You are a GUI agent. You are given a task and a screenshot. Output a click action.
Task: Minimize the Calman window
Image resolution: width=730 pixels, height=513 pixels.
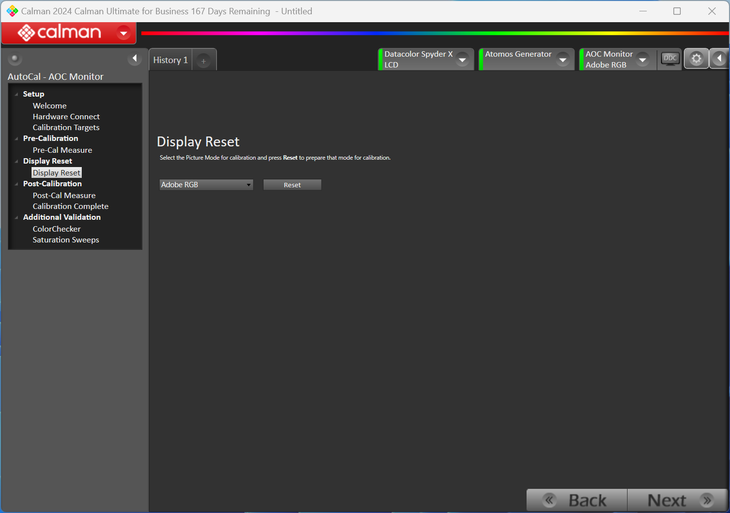coord(643,11)
